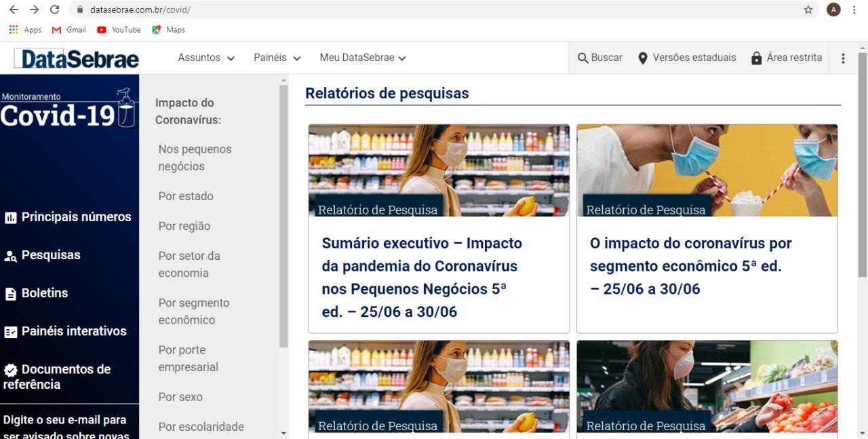868x439 pixels.
Task: Open the Por setor da economia link
Action: 189,265
